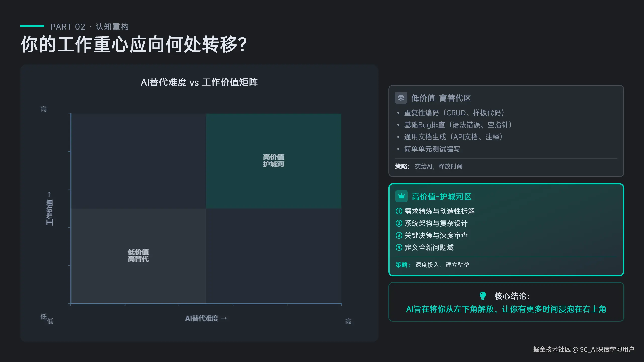Collapse the 高价值-护城河区 list
Viewport: 644px width, 362px height.
[x=442, y=196]
